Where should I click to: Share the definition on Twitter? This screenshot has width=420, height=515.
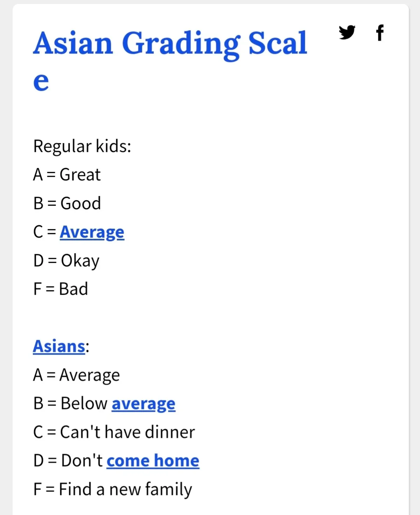pos(347,33)
